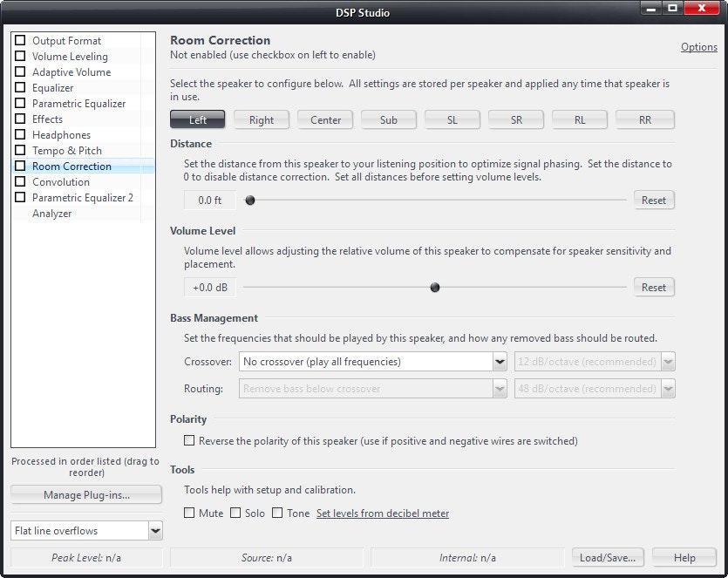
Task: Select Analyzer from the plug-in list
Action: click(52, 214)
